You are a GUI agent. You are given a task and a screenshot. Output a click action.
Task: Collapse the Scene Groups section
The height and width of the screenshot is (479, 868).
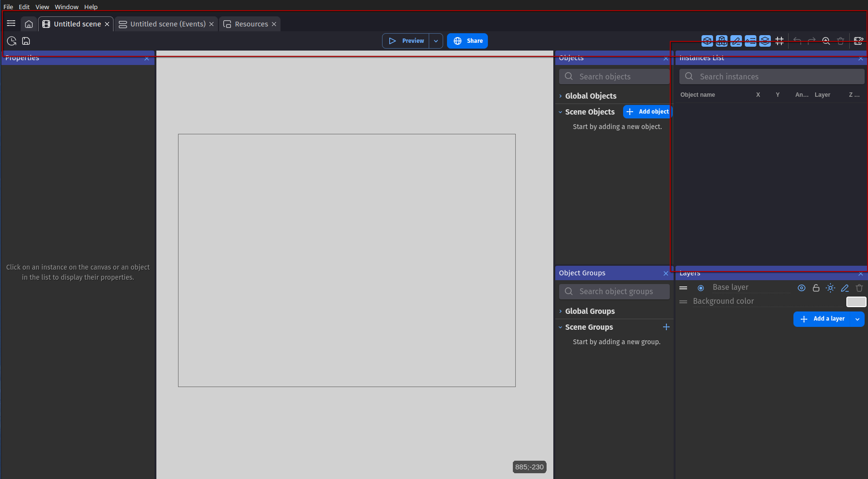[x=561, y=327]
